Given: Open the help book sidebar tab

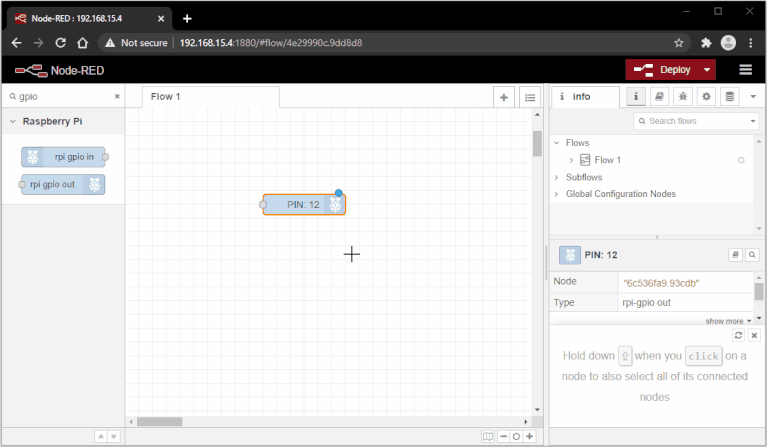Looking at the screenshot, I should click(659, 97).
